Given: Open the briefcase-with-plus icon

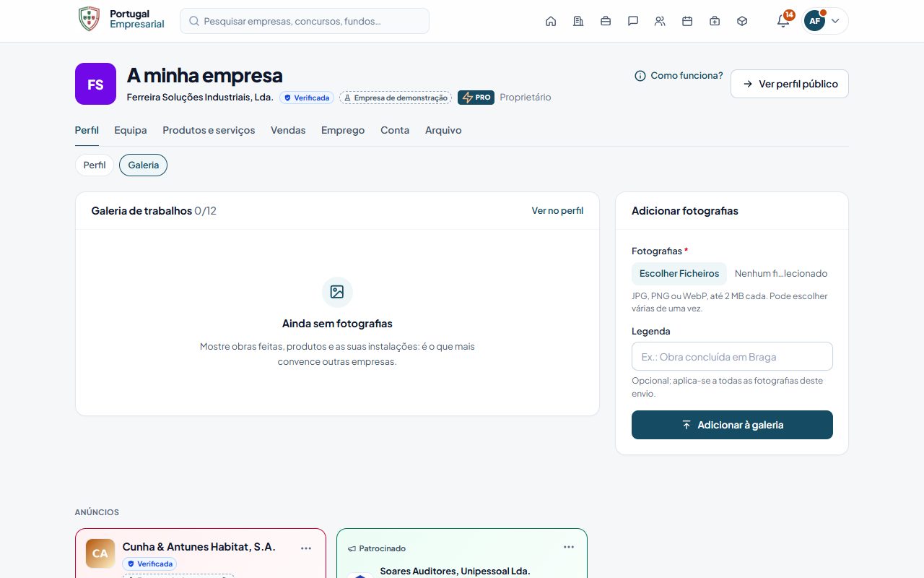Looking at the screenshot, I should 715,21.
